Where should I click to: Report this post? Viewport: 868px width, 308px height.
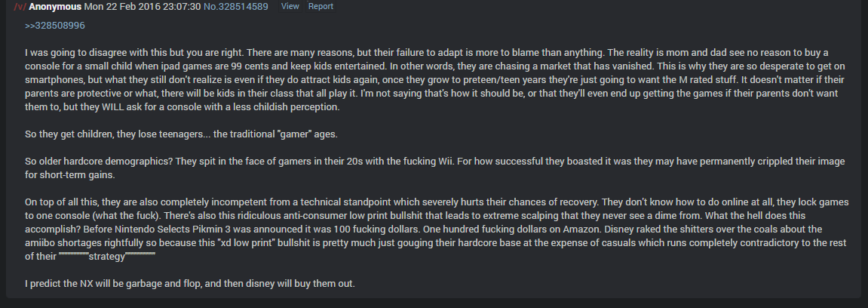point(321,6)
